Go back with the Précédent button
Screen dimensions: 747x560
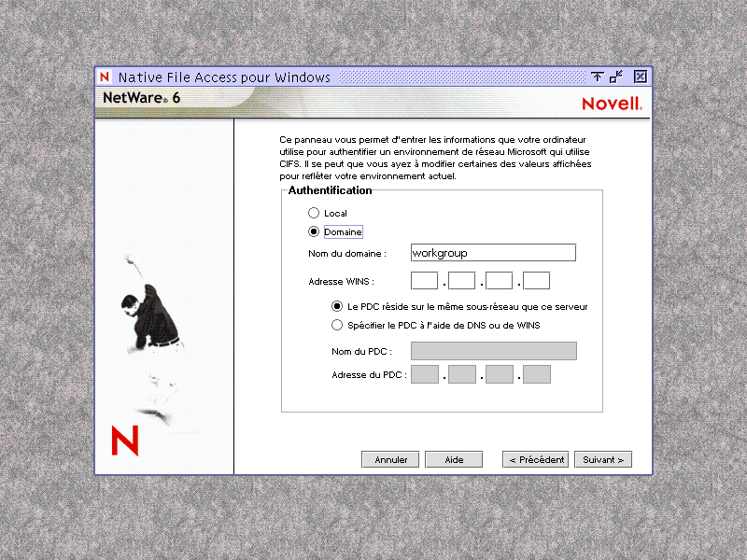[x=536, y=459]
